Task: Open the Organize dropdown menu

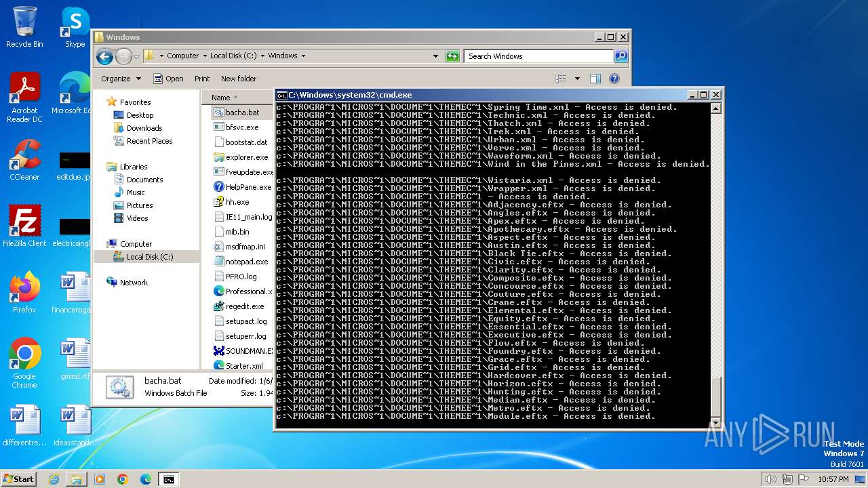Action: (x=121, y=79)
